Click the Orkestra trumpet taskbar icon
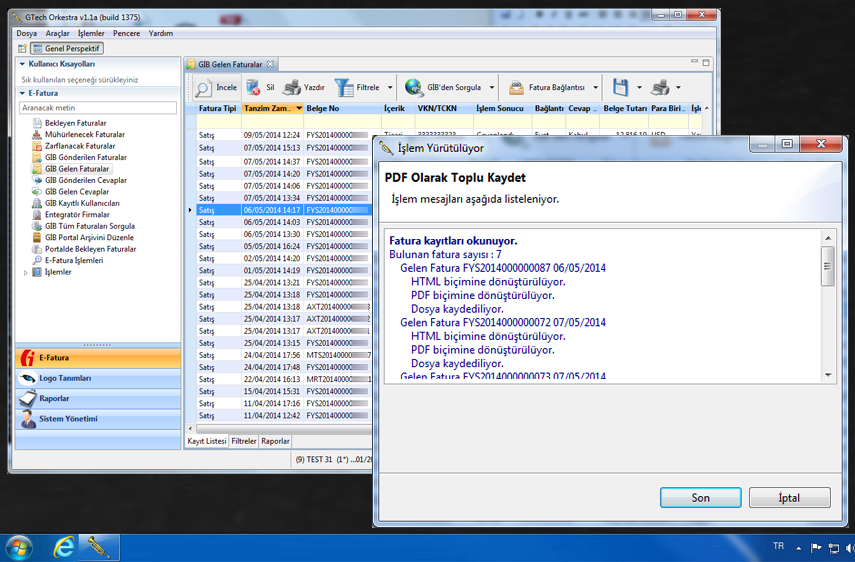This screenshot has width=855, height=562. (100, 547)
